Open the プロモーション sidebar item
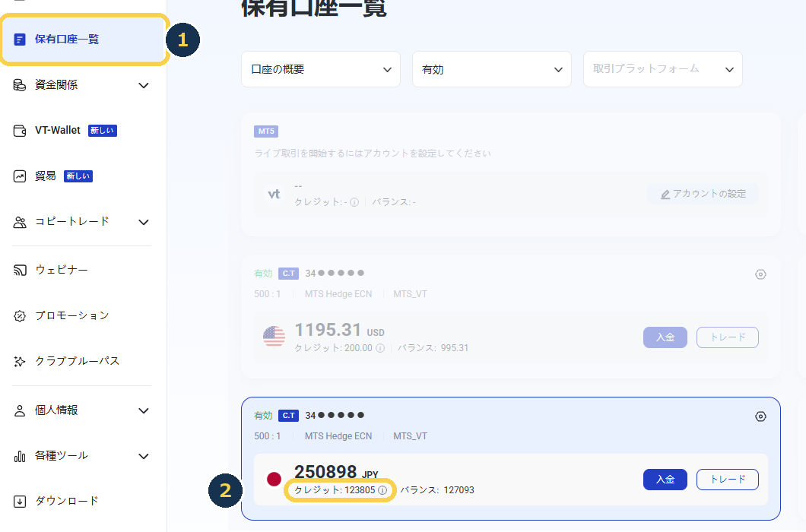The width and height of the screenshot is (806, 532). click(72, 315)
